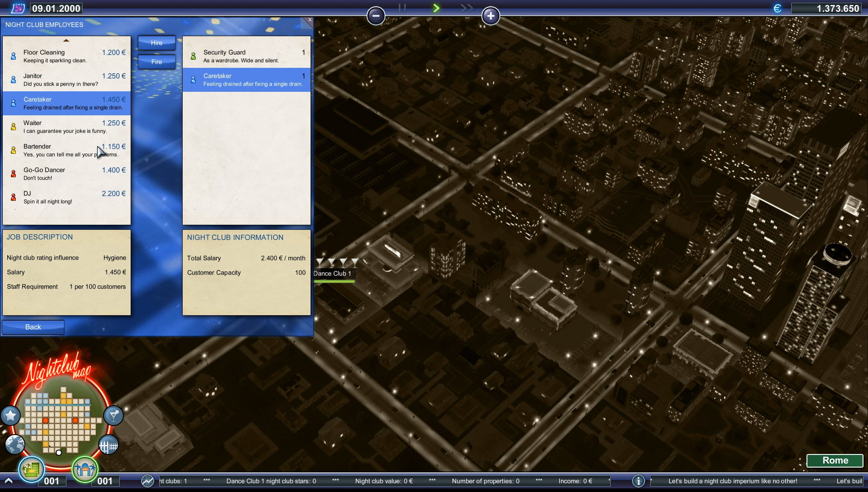Click the euro symbol next to the balance
This screenshot has height=492, width=868.
coord(777,8)
